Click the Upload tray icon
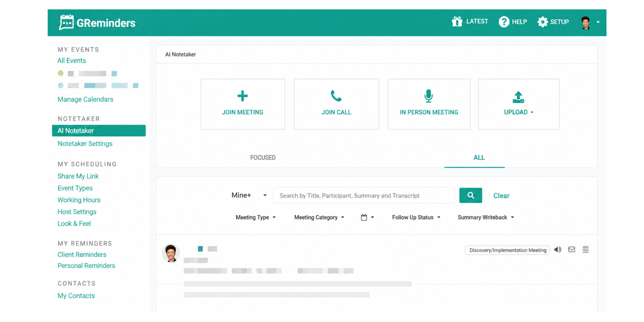Screen dimensions: 644x322 click(x=518, y=97)
